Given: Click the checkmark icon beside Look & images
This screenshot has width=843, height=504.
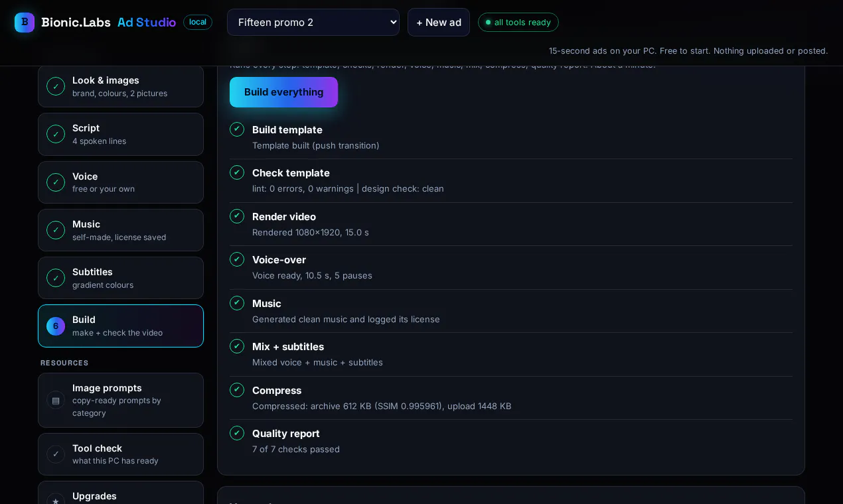Looking at the screenshot, I should pos(56,86).
